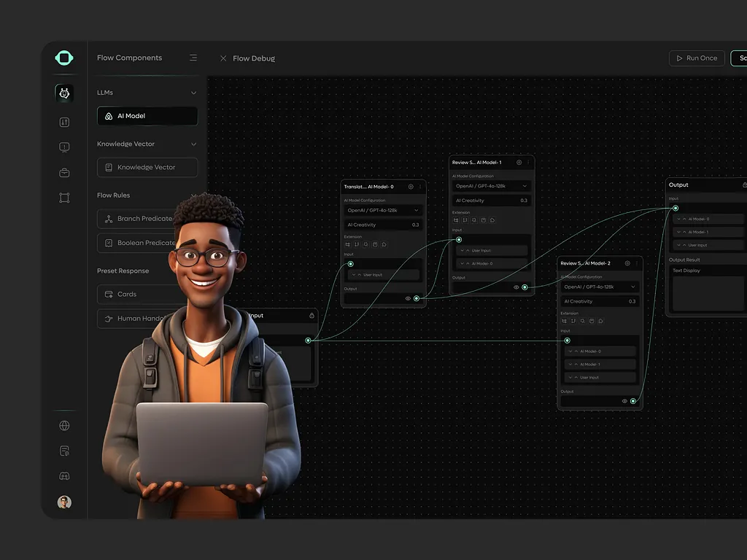Click the AI Creativity 0.3 field in AI Model-1
Image resolution: width=747 pixels, height=560 pixels.
pos(491,201)
